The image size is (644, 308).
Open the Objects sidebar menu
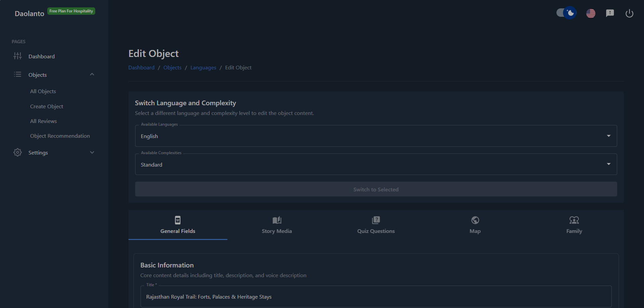[54, 75]
